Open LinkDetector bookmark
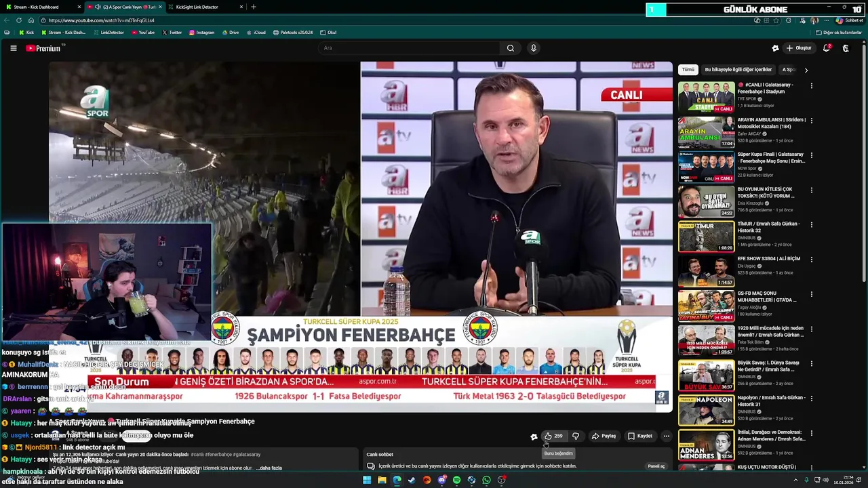The image size is (868, 488). [x=108, y=33]
